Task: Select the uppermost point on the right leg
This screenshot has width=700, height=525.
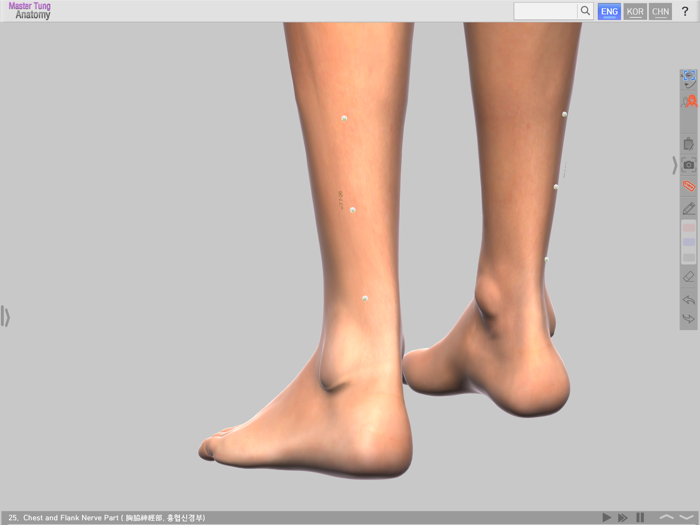Action: [564, 114]
